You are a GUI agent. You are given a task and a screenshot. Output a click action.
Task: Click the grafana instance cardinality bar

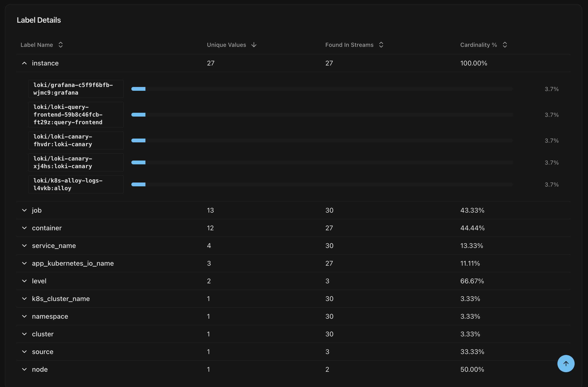(139, 89)
